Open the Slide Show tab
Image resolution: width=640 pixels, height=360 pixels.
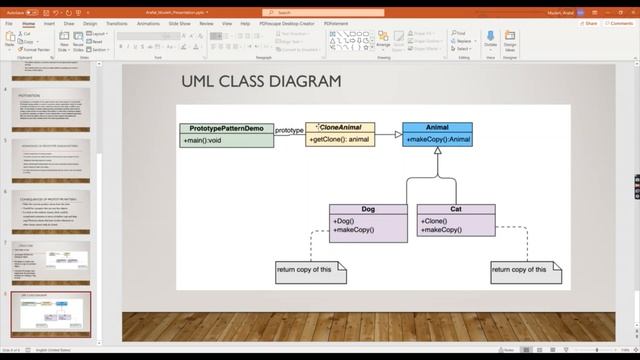click(x=180, y=24)
